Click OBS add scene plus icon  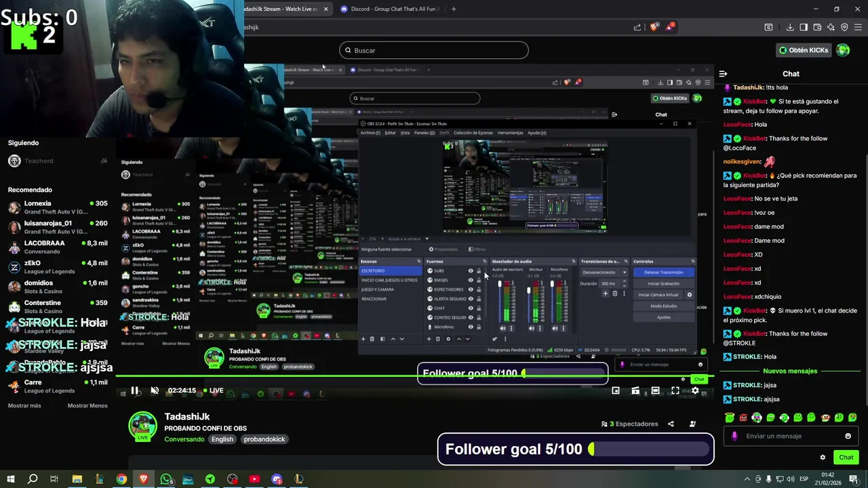pos(363,339)
